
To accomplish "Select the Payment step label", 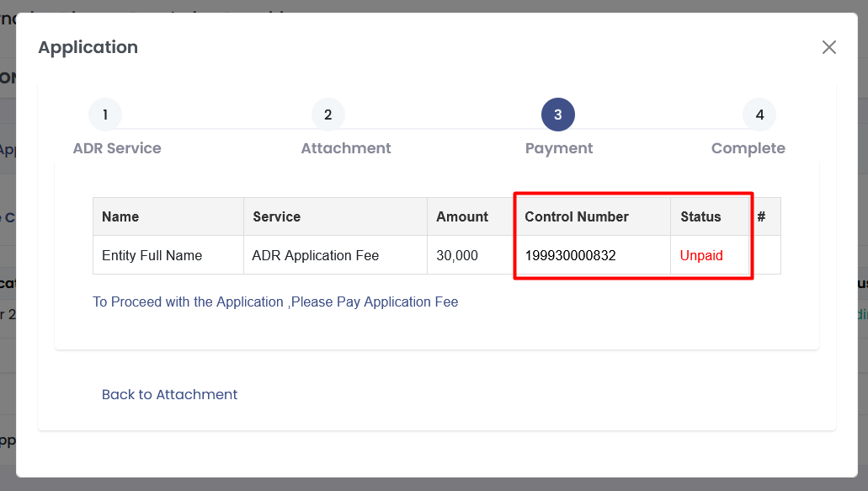I will tap(559, 148).
